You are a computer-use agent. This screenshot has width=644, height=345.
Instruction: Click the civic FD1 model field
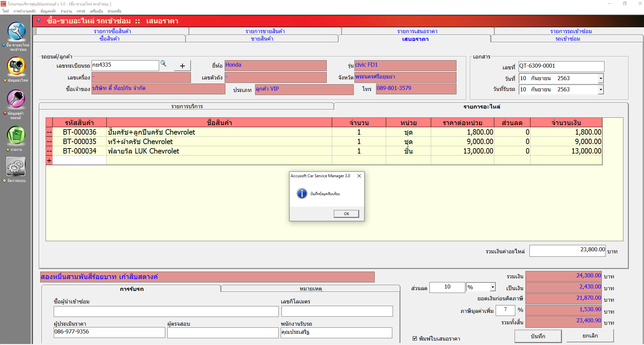coord(405,66)
